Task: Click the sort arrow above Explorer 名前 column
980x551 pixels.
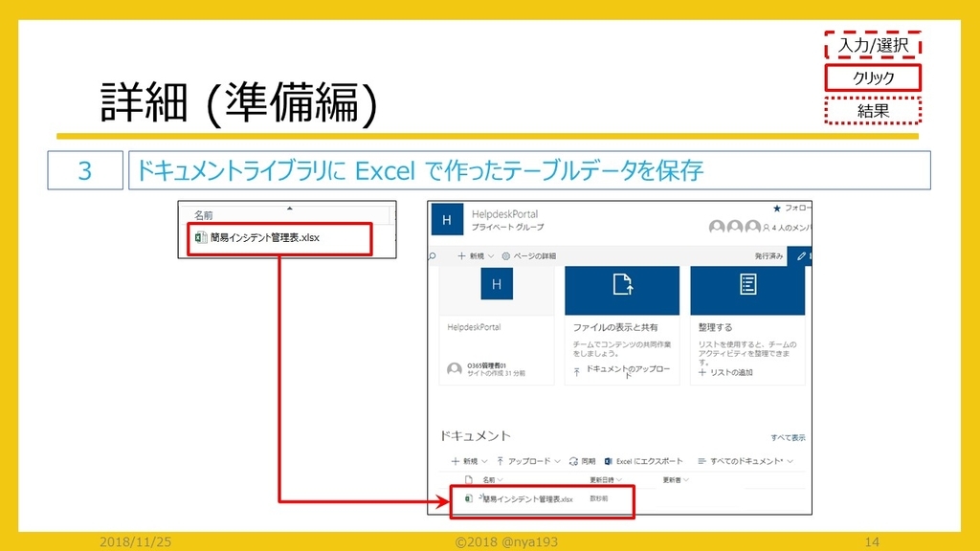Action: (x=289, y=208)
